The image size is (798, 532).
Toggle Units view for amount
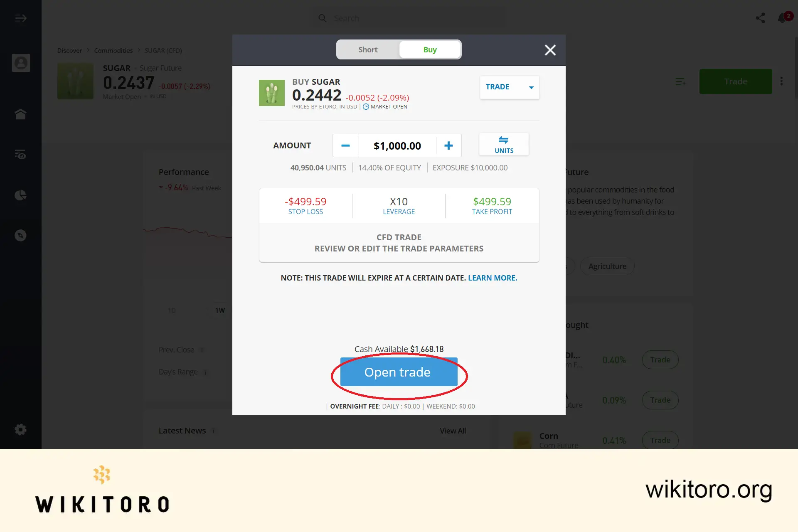[503, 145]
